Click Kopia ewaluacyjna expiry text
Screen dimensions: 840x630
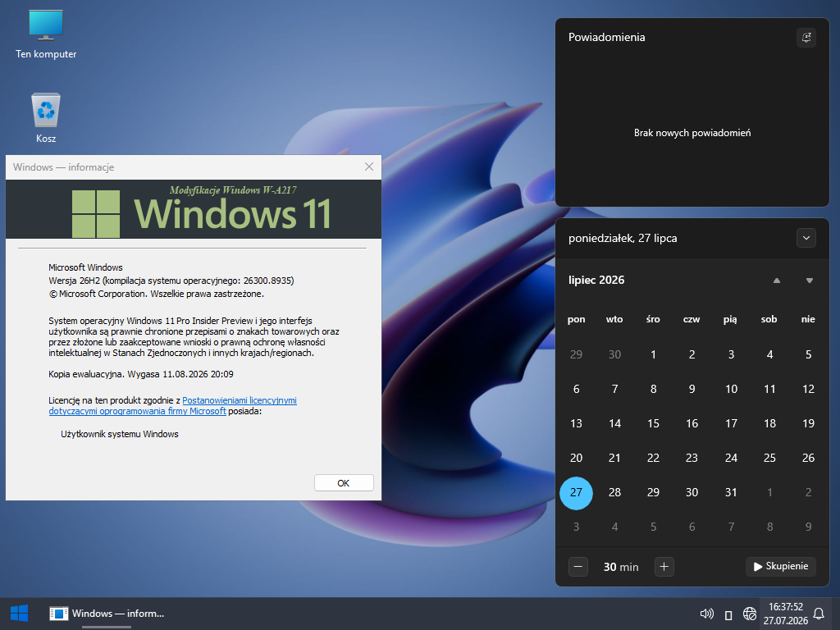click(x=141, y=374)
